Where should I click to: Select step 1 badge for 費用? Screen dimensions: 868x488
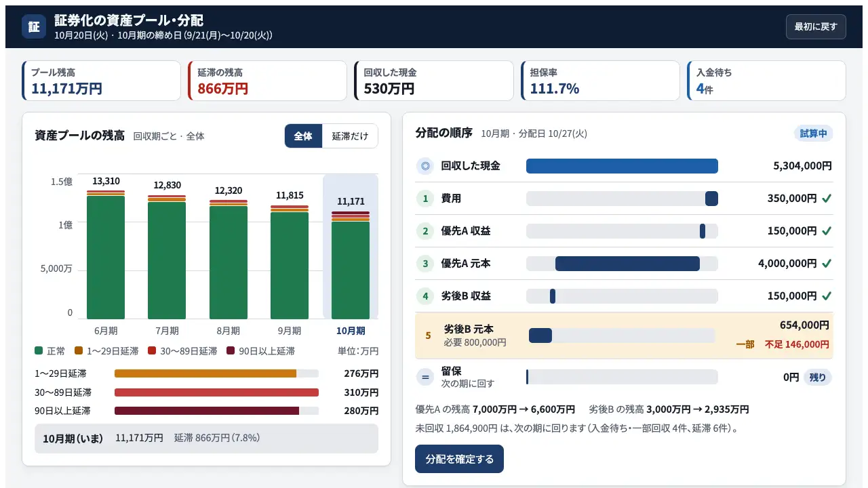pyautogui.click(x=425, y=199)
